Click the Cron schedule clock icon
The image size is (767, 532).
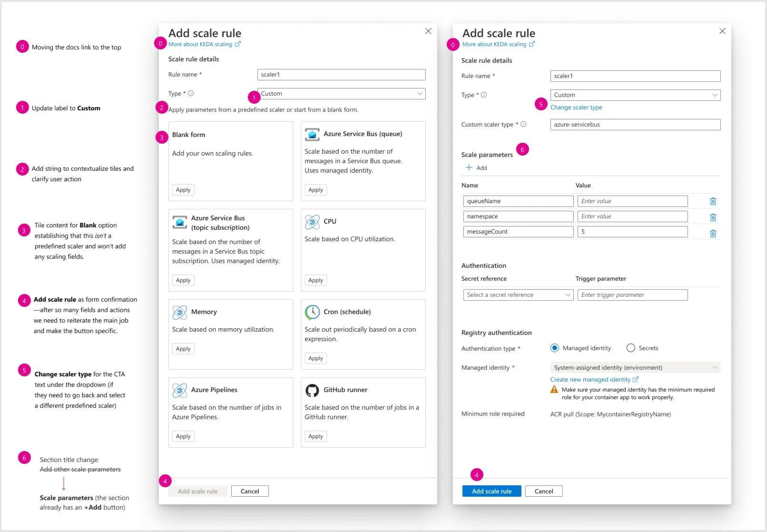(312, 312)
